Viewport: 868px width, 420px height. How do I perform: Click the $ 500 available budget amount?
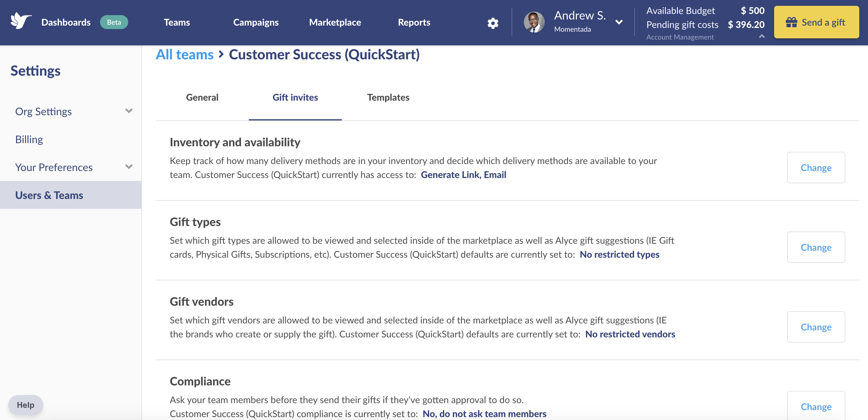[752, 10]
